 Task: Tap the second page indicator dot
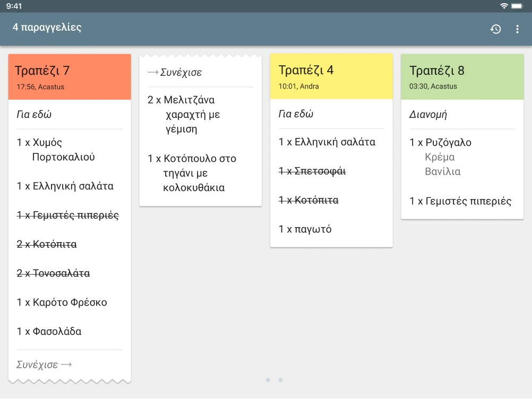[280, 380]
